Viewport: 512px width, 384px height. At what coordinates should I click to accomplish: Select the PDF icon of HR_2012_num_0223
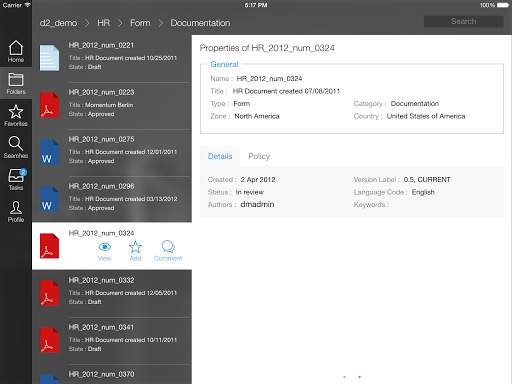point(49,105)
